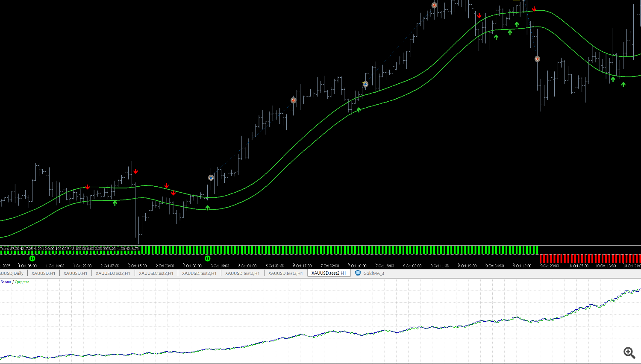
Task: Click the 'Баланс' legend label
Action: 6,282
